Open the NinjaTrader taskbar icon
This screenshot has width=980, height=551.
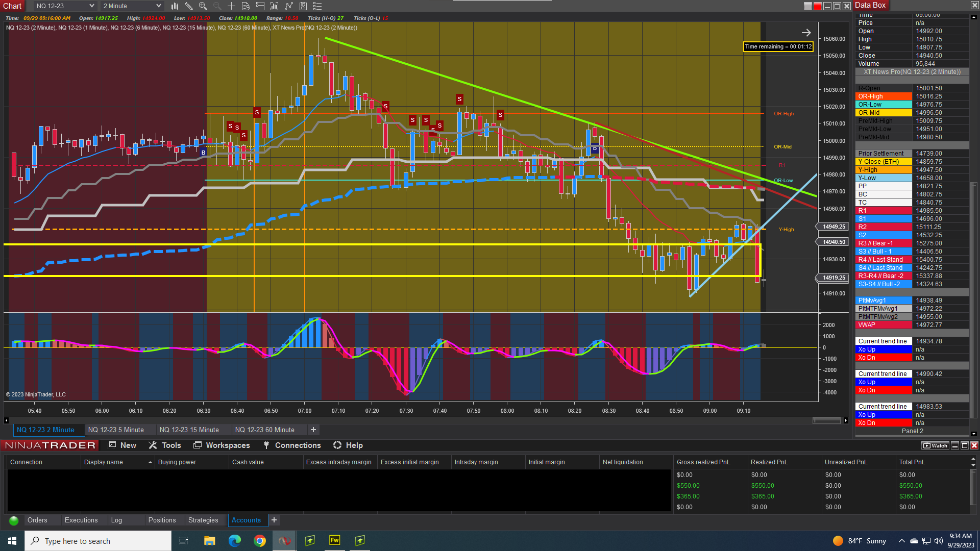(x=284, y=541)
